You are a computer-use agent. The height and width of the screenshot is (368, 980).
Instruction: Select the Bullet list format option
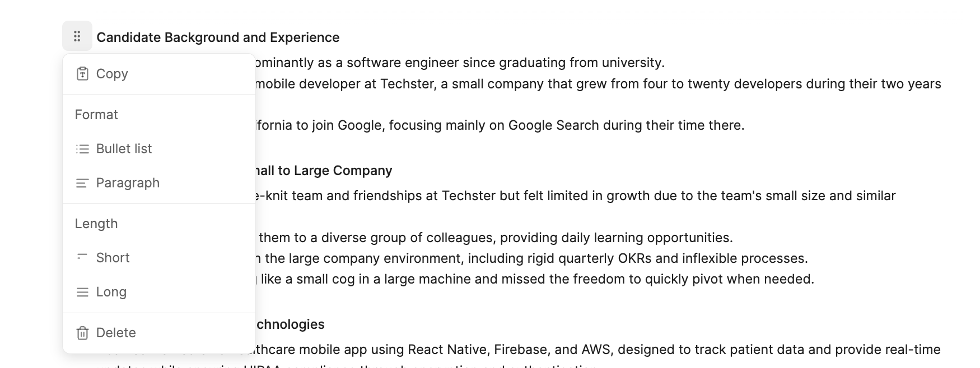point(159,149)
